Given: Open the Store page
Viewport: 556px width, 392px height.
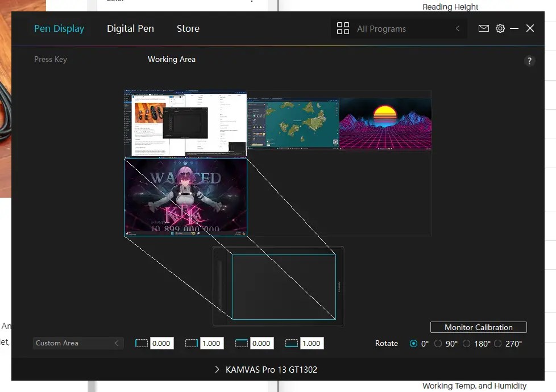Looking at the screenshot, I should [x=188, y=28].
